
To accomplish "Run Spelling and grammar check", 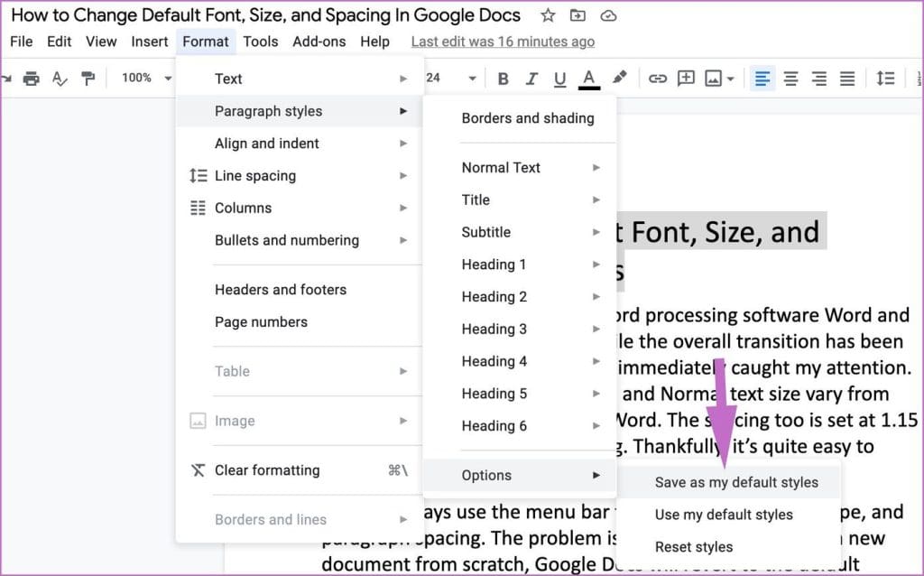I will coord(60,79).
